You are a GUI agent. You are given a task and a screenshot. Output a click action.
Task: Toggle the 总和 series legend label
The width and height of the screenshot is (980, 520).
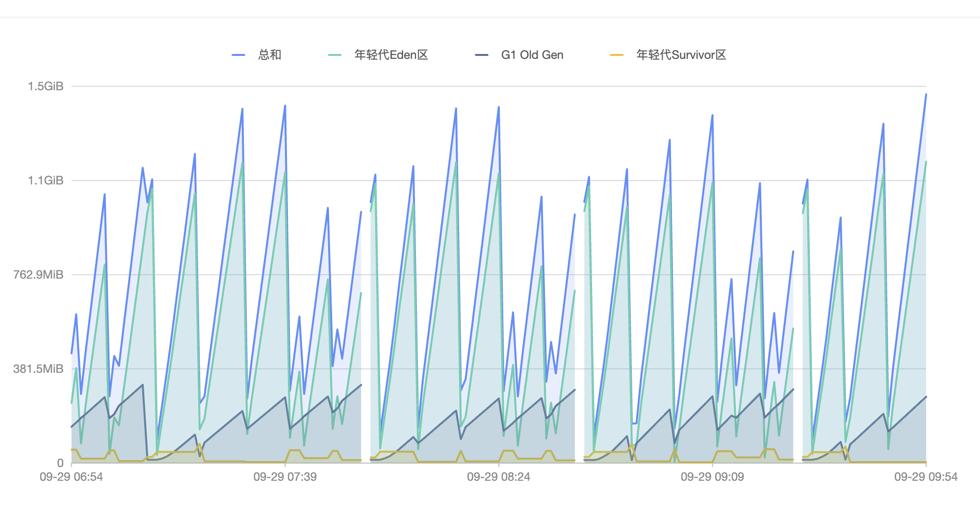[270, 55]
